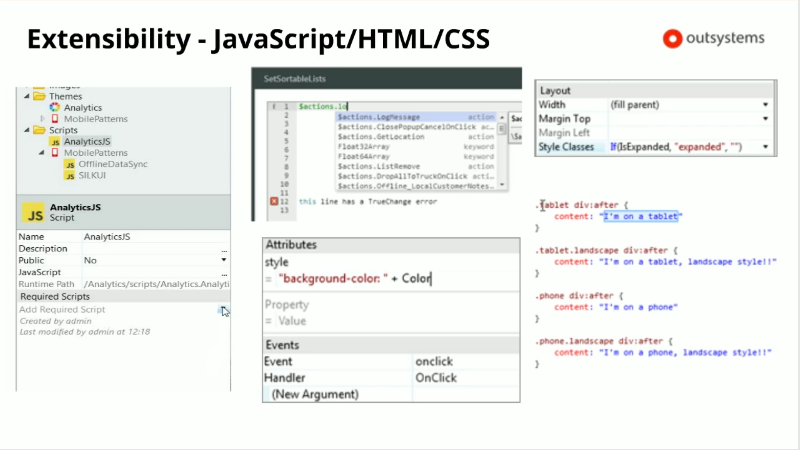Click the SetSortableLists editor title

pos(294,79)
